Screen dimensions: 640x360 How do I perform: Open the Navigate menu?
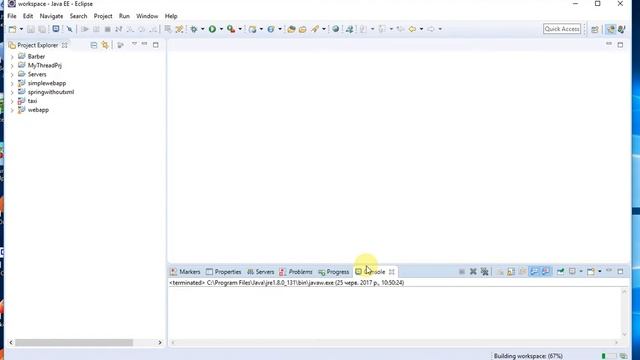tap(51, 16)
